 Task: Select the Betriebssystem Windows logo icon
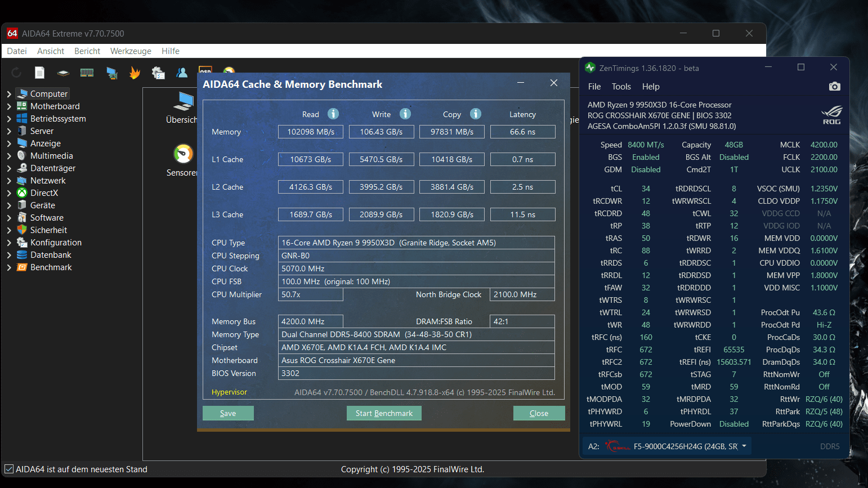coord(22,118)
